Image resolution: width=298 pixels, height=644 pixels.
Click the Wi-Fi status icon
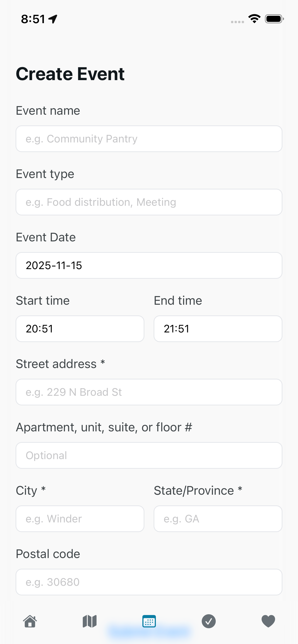click(x=254, y=19)
